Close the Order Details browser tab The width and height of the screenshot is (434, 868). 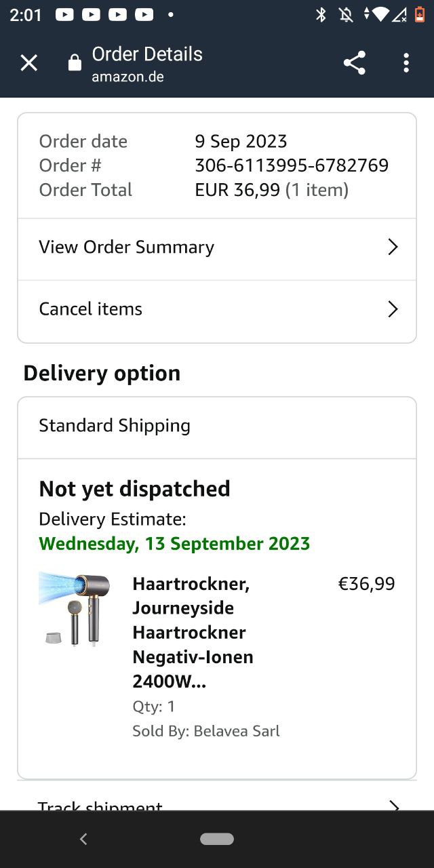pyautogui.click(x=28, y=63)
